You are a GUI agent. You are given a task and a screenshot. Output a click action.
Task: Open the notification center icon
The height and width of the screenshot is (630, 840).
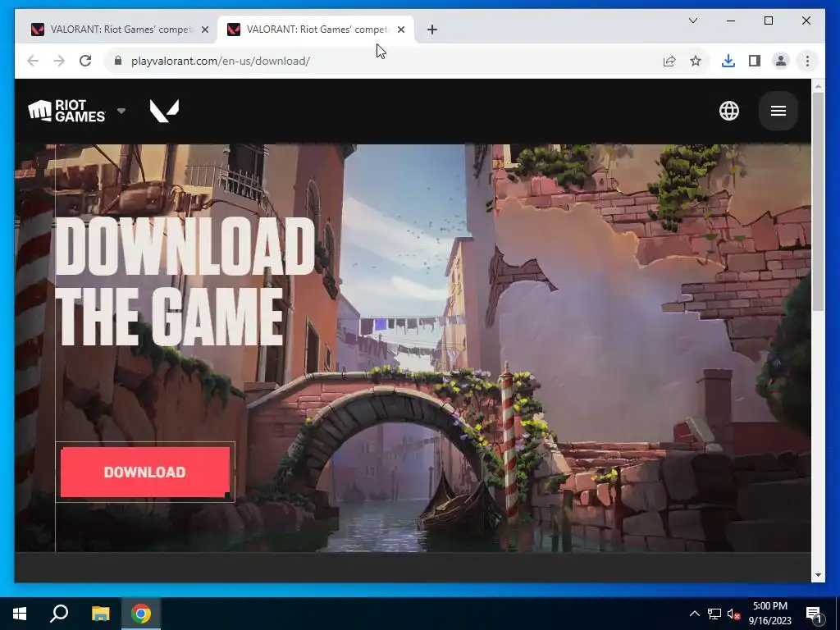[x=815, y=614]
